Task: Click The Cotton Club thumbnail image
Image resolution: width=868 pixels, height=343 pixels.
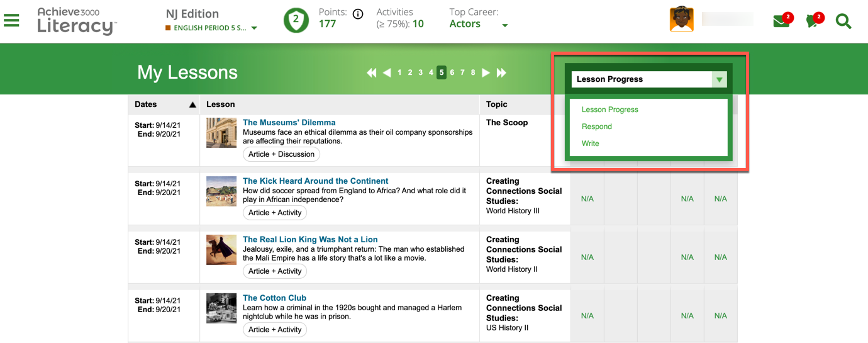Action: pyautogui.click(x=221, y=308)
